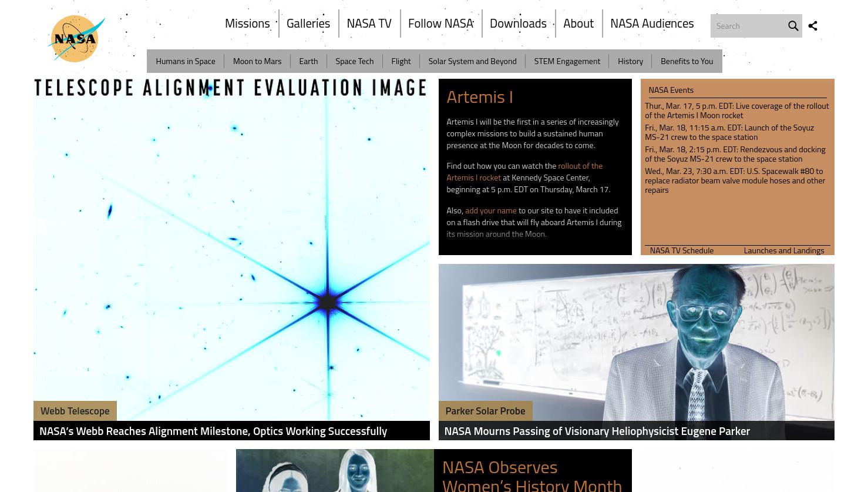This screenshot has height=492, width=868.
Task: Select Flight topic
Action: tap(401, 61)
